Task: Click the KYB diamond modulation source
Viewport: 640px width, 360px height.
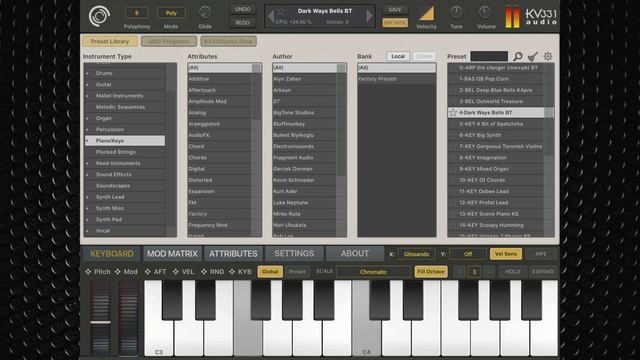Action: [232, 271]
